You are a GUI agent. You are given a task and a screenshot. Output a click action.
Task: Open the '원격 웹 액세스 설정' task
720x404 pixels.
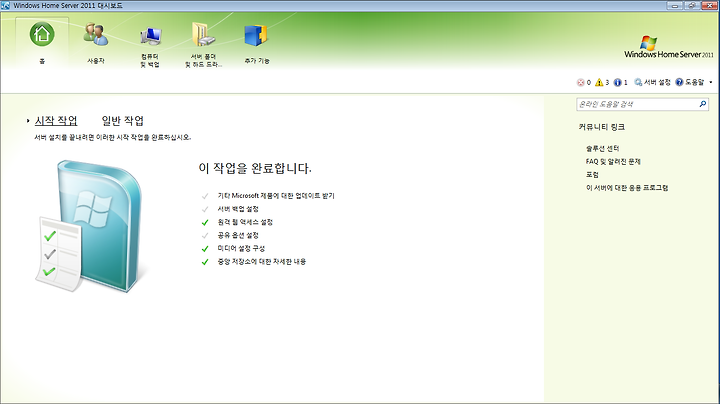pyautogui.click(x=245, y=223)
